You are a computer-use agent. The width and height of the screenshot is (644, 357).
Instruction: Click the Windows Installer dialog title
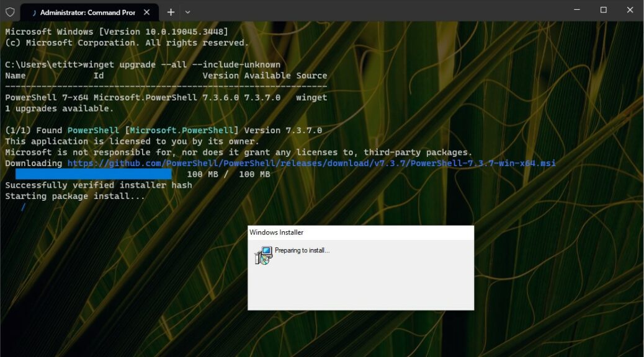(x=277, y=232)
